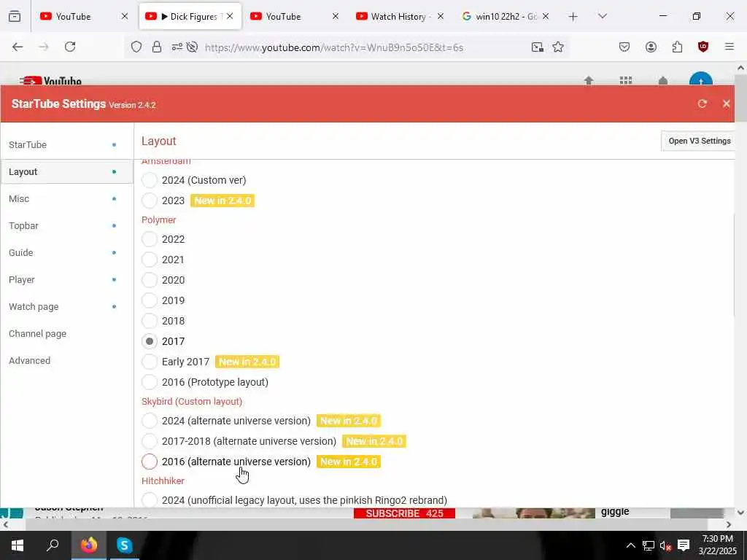Open the Guide settings category
The width and height of the screenshot is (747, 560).
coord(66,253)
